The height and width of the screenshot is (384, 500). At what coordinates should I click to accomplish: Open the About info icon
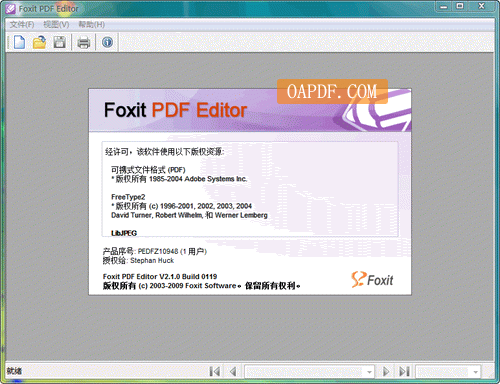coord(107,42)
